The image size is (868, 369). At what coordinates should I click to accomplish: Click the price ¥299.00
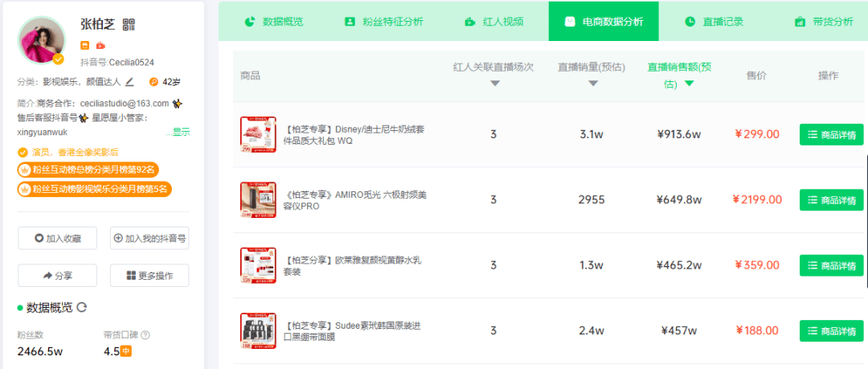(757, 134)
